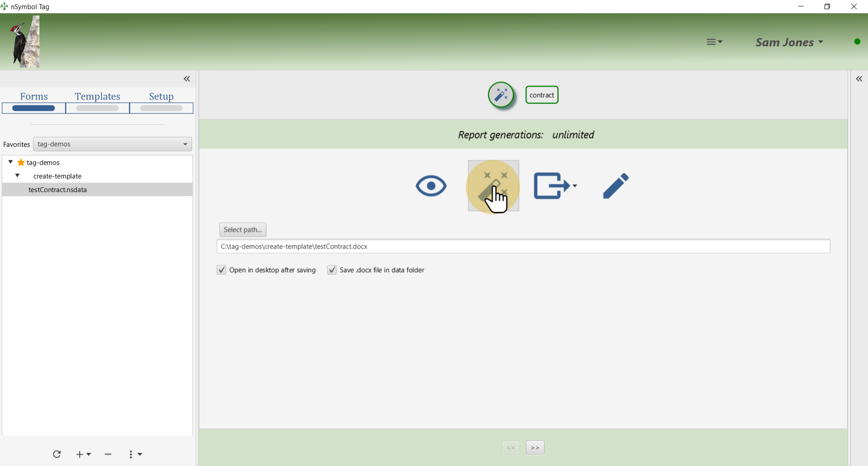
Task: Open the Favorites tag-demos dropdown
Action: pos(112,144)
